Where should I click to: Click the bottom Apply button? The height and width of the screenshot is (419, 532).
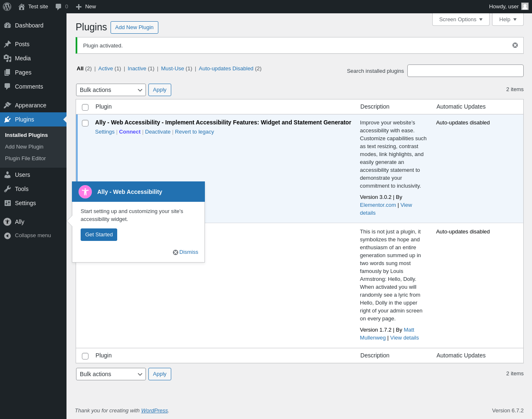click(x=160, y=374)
